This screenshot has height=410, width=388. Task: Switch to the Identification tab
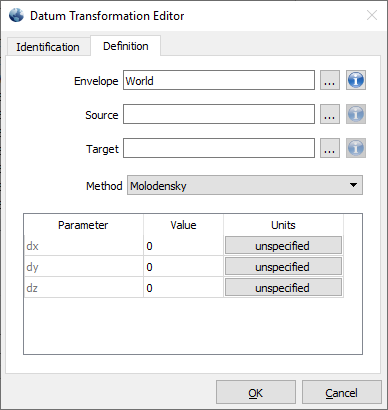48,47
